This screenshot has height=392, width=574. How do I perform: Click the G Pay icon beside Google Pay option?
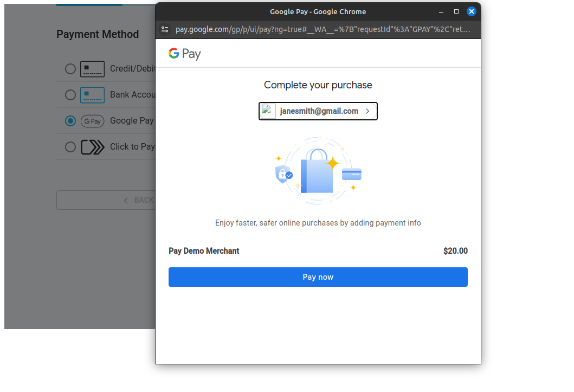(x=92, y=121)
